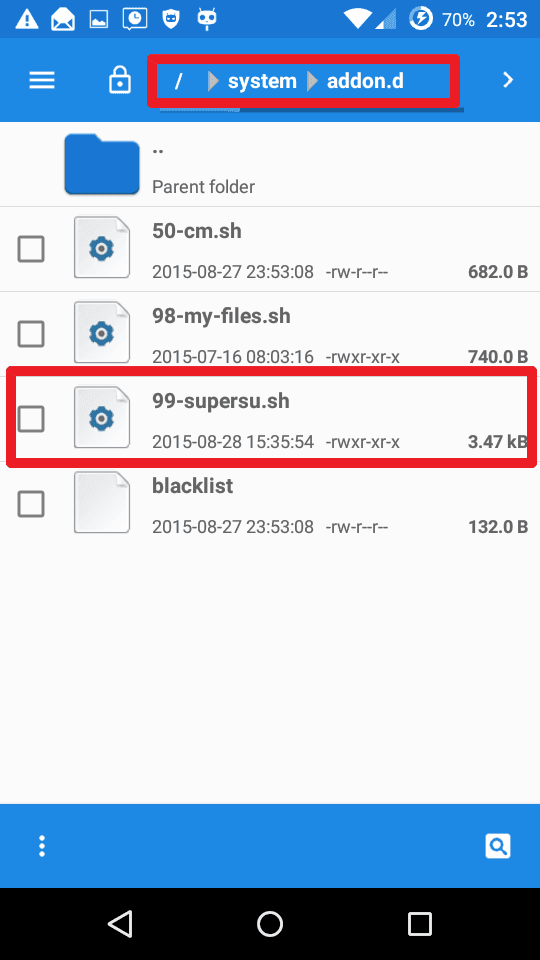Image resolution: width=540 pixels, height=960 pixels.
Task: Tap the blacklist blank file icon
Action: (102, 502)
